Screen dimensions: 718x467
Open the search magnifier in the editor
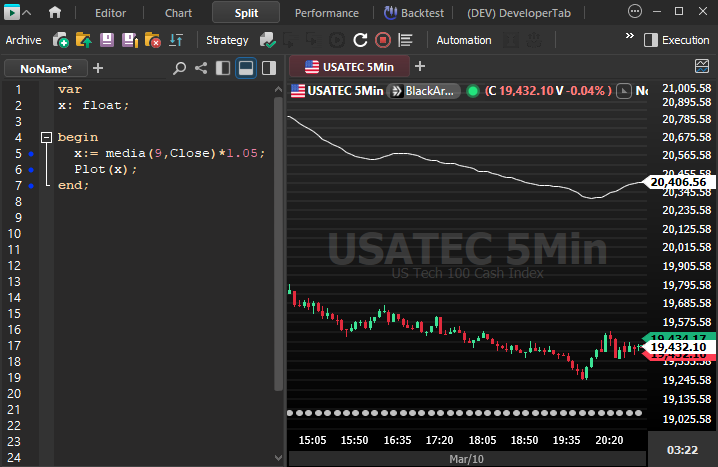tap(179, 68)
